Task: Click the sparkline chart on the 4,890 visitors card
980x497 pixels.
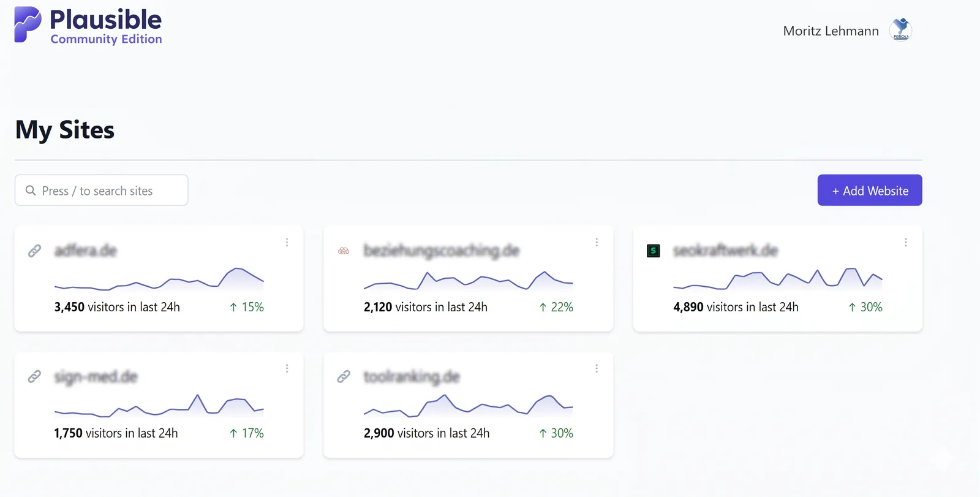Action: coord(778,279)
